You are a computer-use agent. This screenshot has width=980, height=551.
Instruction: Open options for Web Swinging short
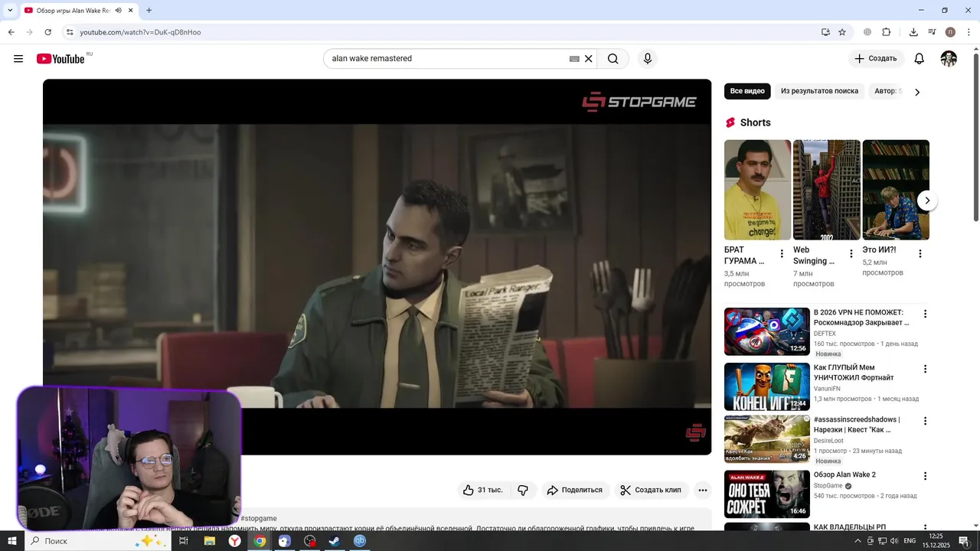click(851, 254)
